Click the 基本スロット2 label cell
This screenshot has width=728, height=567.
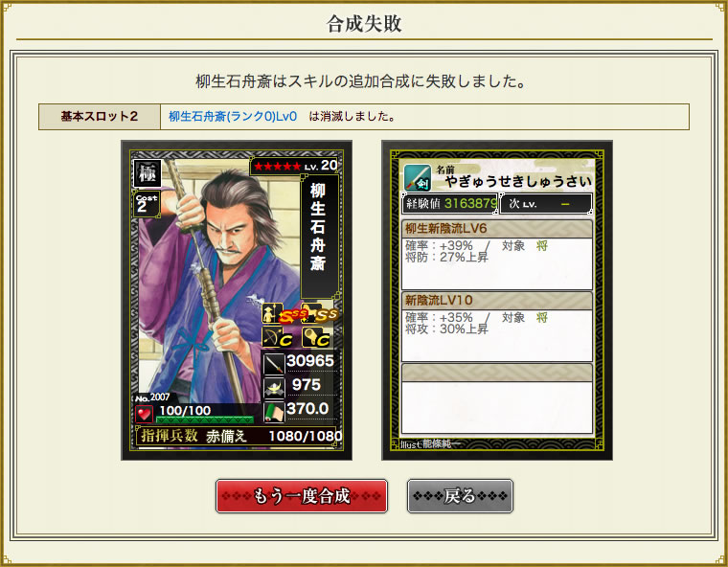click(x=100, y=117)
